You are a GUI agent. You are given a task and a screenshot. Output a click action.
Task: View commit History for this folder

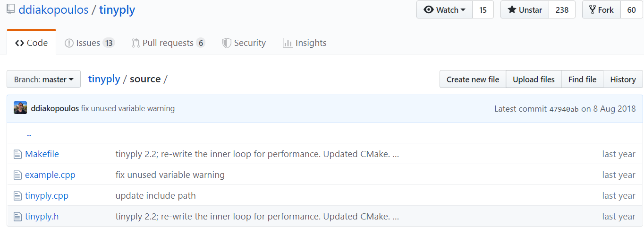[x=623, y=79]
